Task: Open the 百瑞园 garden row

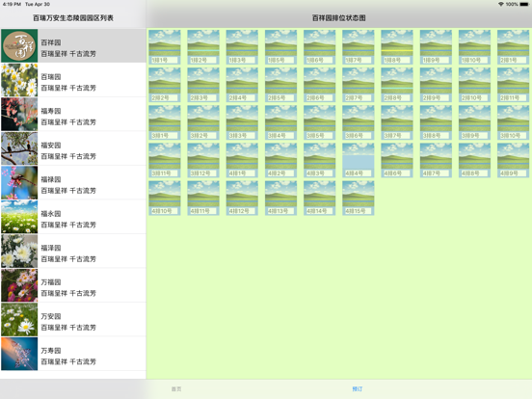Action: click(x=73, y=80)
